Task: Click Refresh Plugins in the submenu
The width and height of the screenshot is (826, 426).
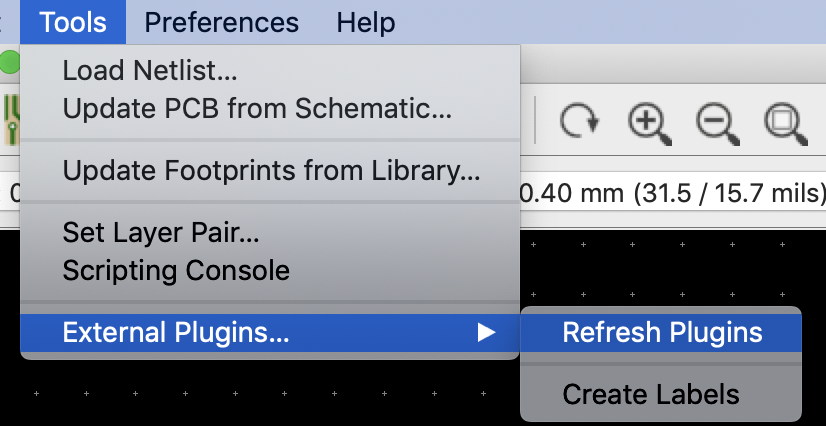Action: pyautogui.click(x=662, y=333)
